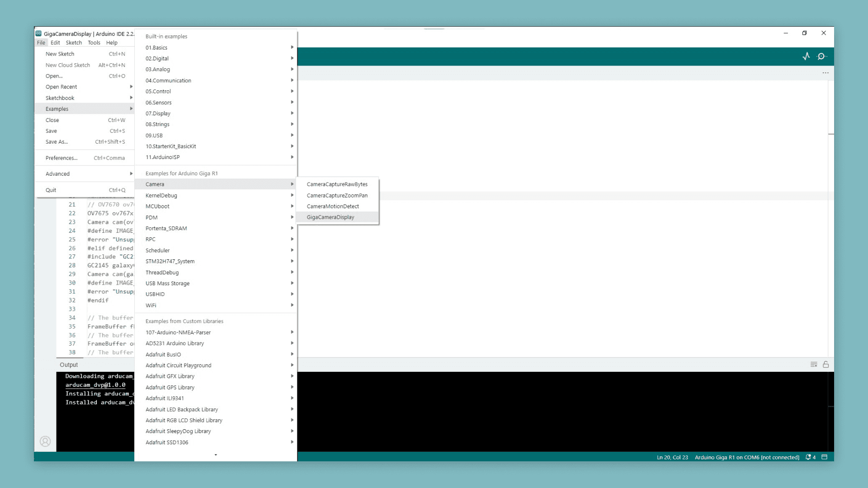Open the Serial Plotter

point(806,56)
